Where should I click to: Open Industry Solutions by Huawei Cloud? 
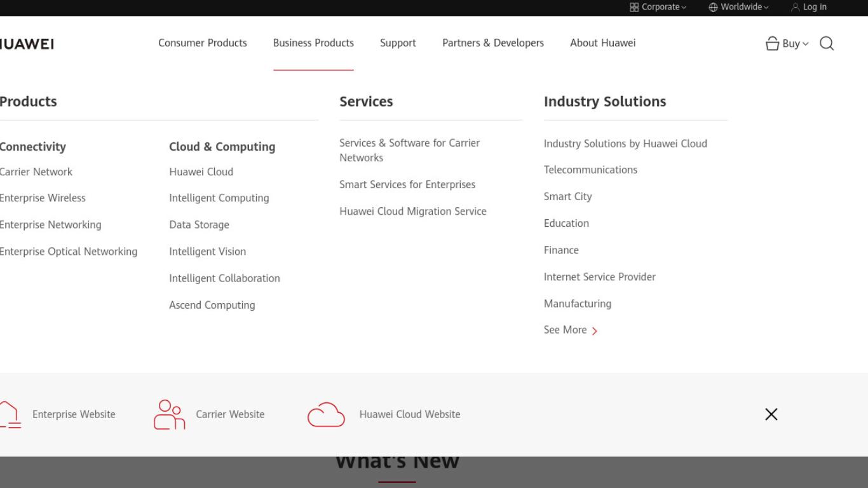pos(625,144)
